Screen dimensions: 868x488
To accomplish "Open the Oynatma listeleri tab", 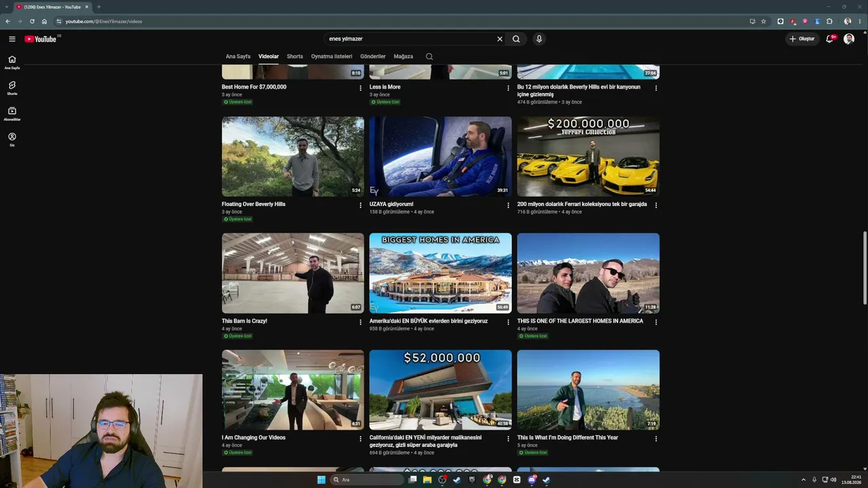I will [332, 56].
